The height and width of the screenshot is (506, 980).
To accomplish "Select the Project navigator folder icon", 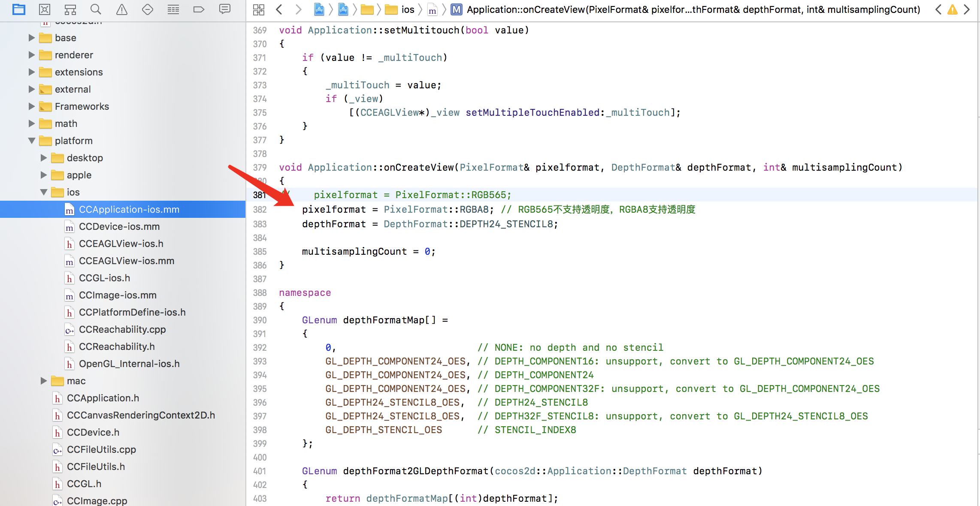I will pyautogui.click(x=19, y=9).
